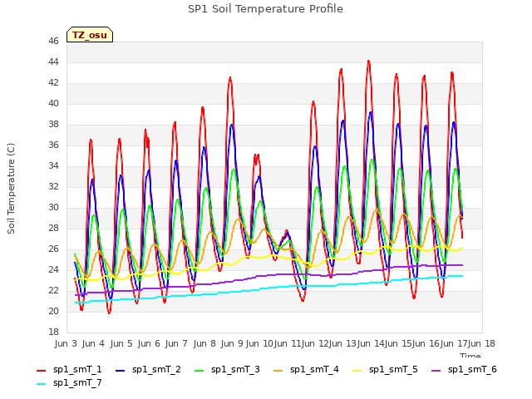Screen dimensions: 532x399
Task: Click the Jun 5 x-axis tick label
Action: tap(121, 343)
